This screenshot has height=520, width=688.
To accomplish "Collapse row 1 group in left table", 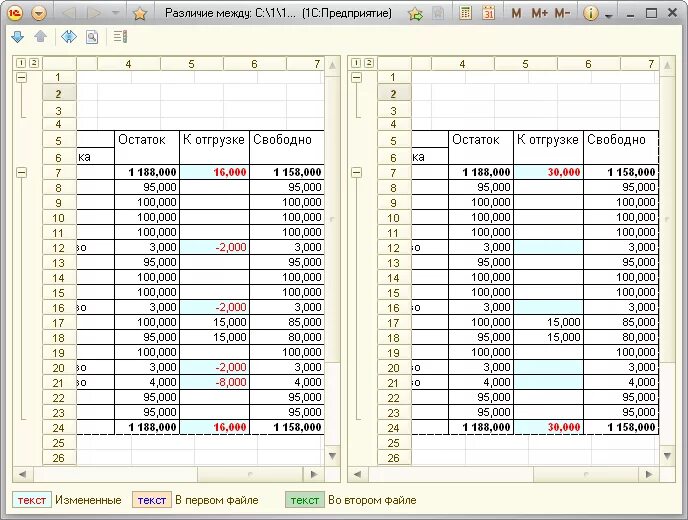I will [21, 78].
